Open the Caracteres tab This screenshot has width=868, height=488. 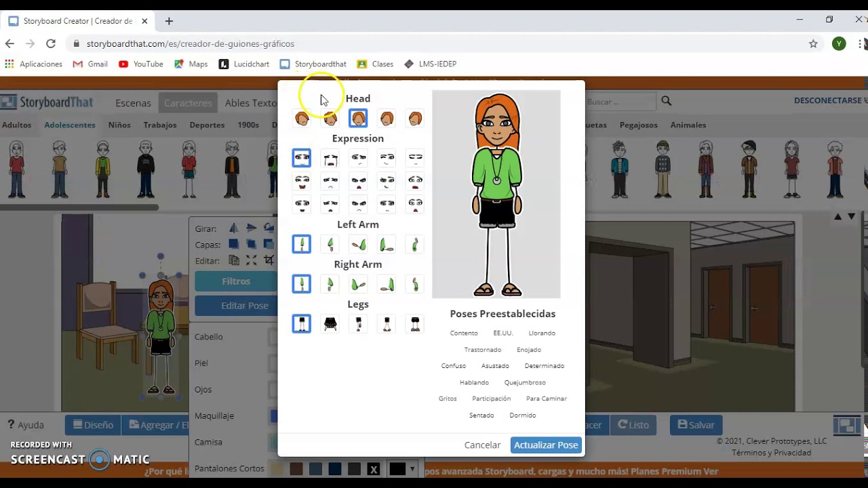[x=188, y=103]
